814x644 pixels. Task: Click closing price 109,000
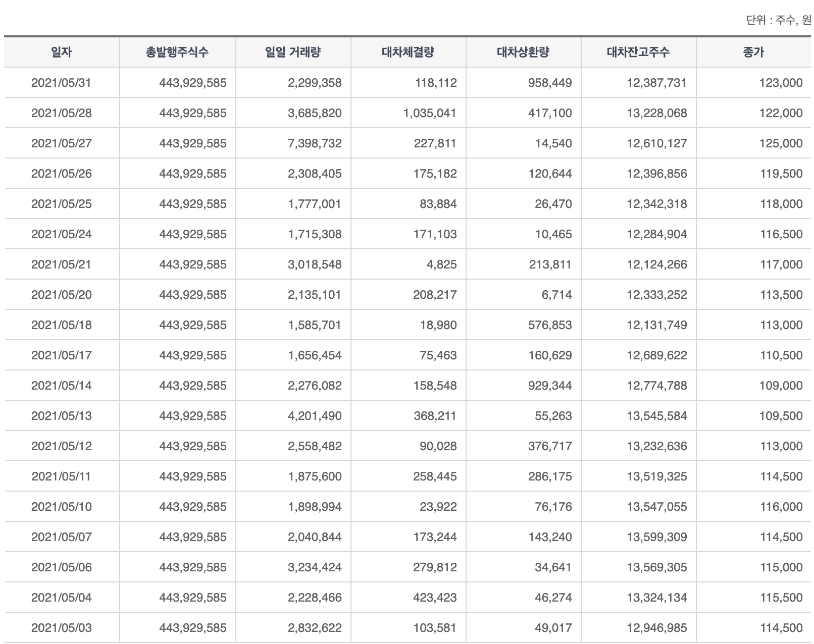[781, 386]
